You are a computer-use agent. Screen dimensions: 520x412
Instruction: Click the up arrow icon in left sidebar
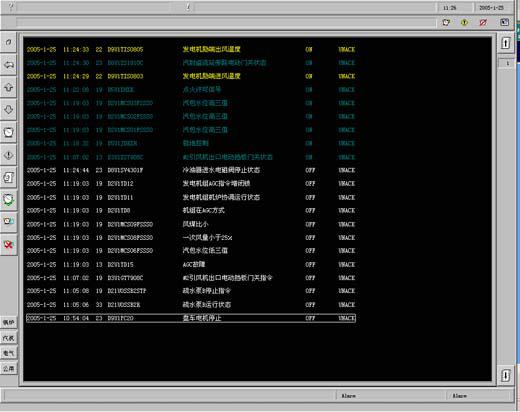click(x=9, y=87)
